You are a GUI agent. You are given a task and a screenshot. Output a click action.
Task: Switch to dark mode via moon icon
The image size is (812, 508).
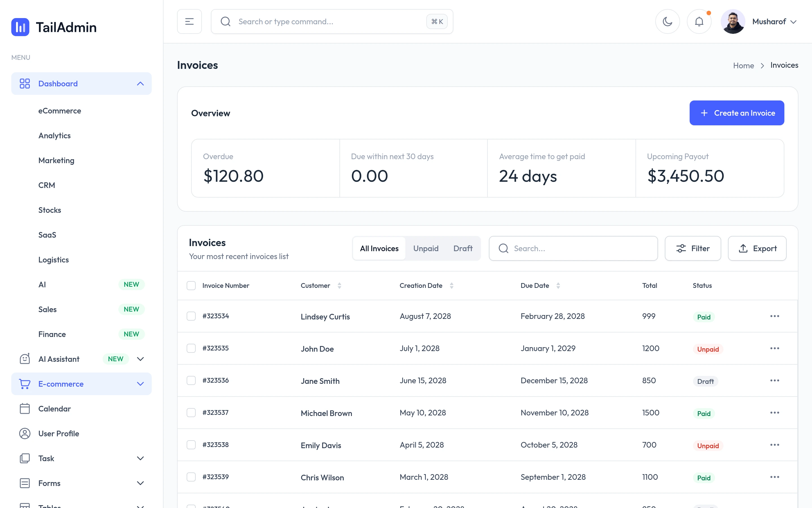[x=667, y=21]
